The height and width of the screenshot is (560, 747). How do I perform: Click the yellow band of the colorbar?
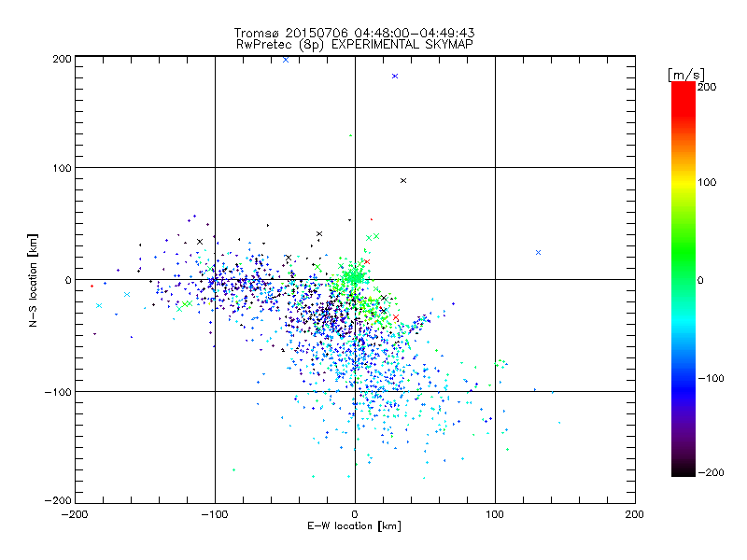point(684,182)
